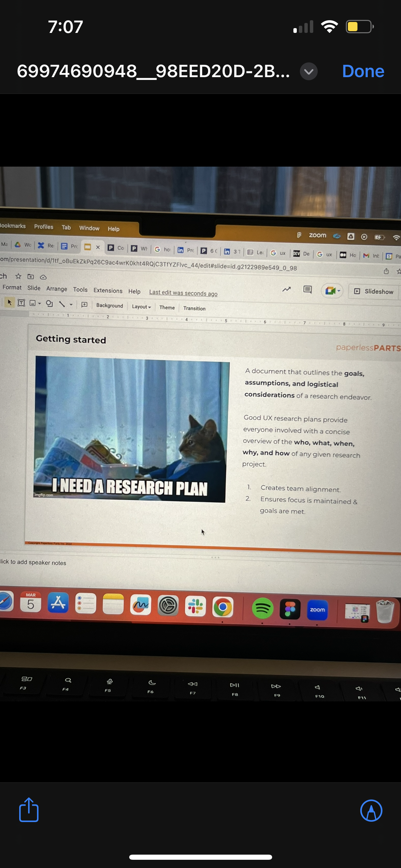This screenshot has width=401, height=868.
Task: Click the Transition button
Action: 194,308
